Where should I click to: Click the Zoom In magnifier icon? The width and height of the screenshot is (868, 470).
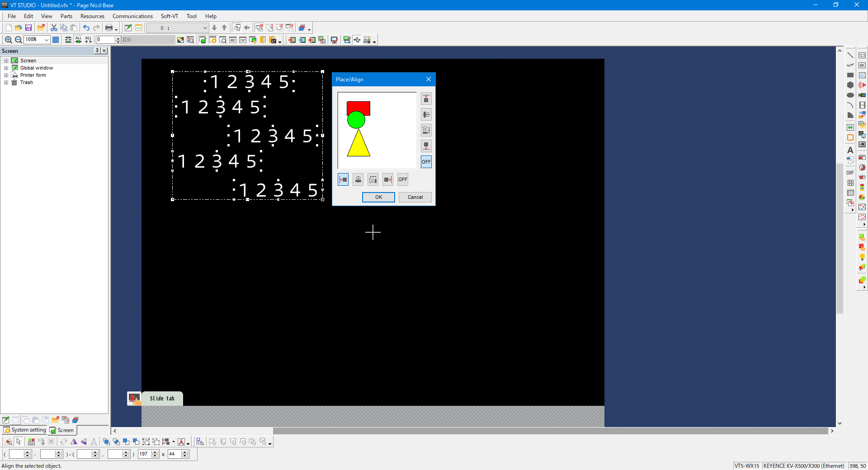[x=8, y=40]
